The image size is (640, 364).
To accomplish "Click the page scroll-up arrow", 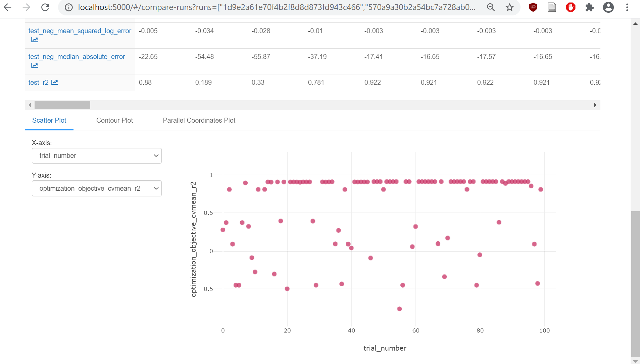I will point(635,23).
